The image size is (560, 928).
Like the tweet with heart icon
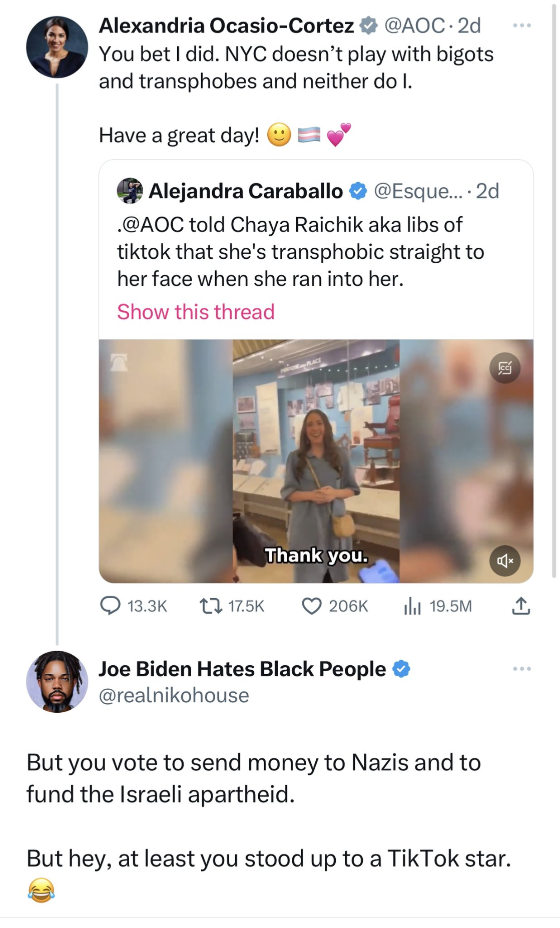[x=312, y=606]
